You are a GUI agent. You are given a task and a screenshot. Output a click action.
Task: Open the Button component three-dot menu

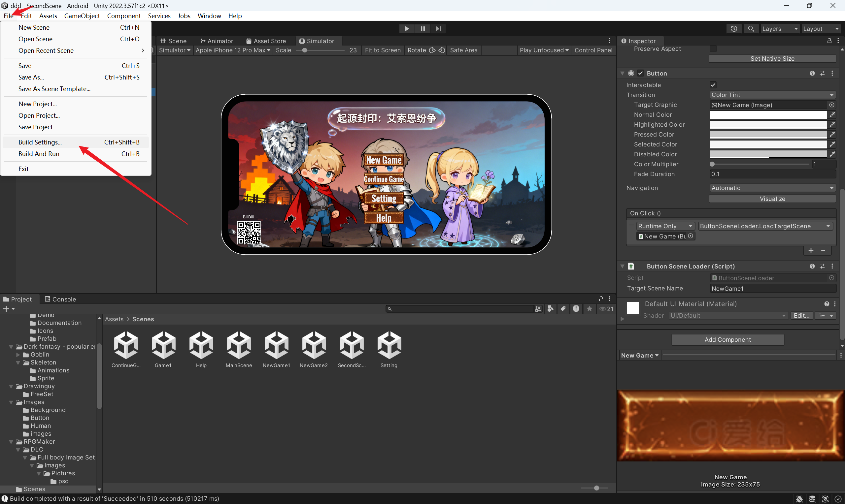(x=832, y=73)
